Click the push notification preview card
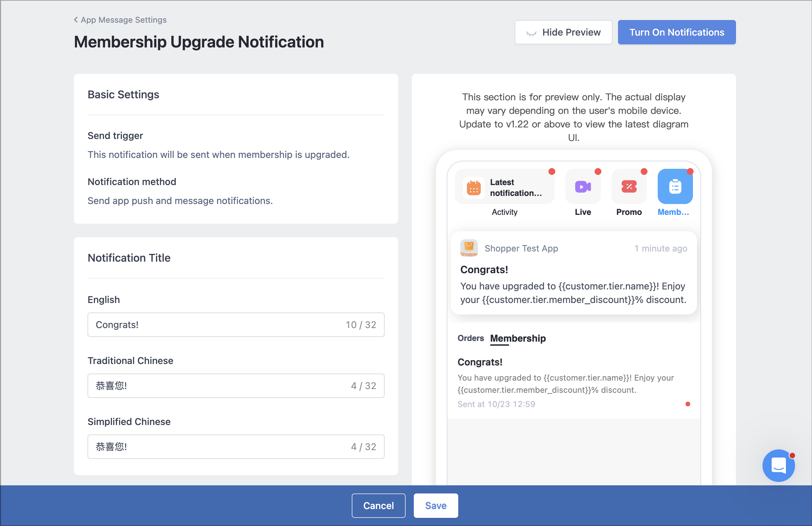The width and height of the screenshot is (812, 526). click(574, 273)
